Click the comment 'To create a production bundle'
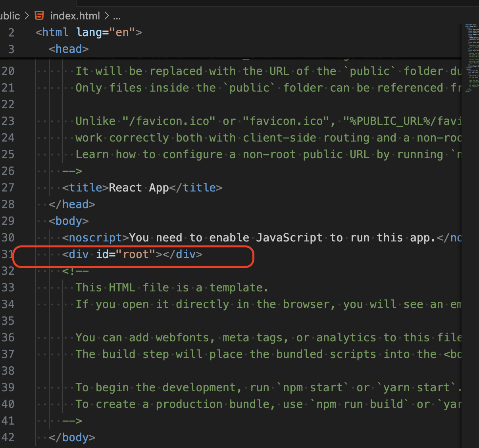The width and height of the screenshot is (479, 448). tap(268, 404)
